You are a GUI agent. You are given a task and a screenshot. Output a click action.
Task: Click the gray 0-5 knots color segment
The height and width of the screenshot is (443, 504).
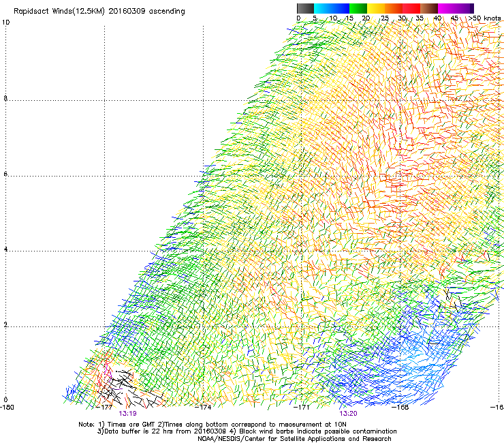click(305, 8)
